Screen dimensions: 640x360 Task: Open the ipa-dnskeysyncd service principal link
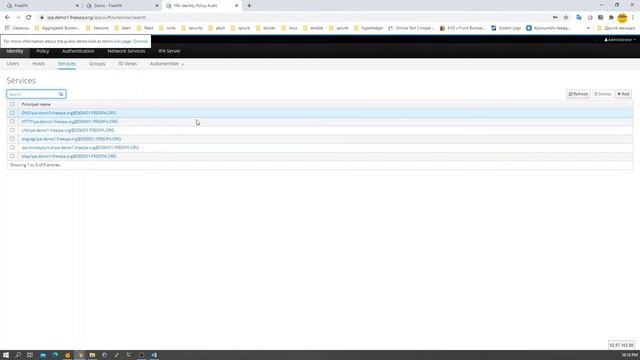pyautogui.click(x=80, y=147)
